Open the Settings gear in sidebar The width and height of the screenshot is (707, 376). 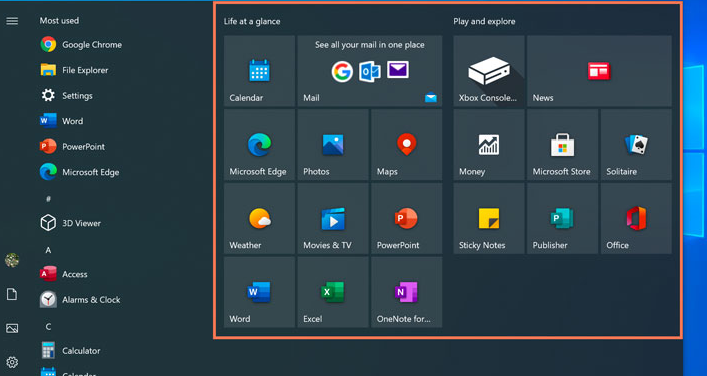click(12, 362)
